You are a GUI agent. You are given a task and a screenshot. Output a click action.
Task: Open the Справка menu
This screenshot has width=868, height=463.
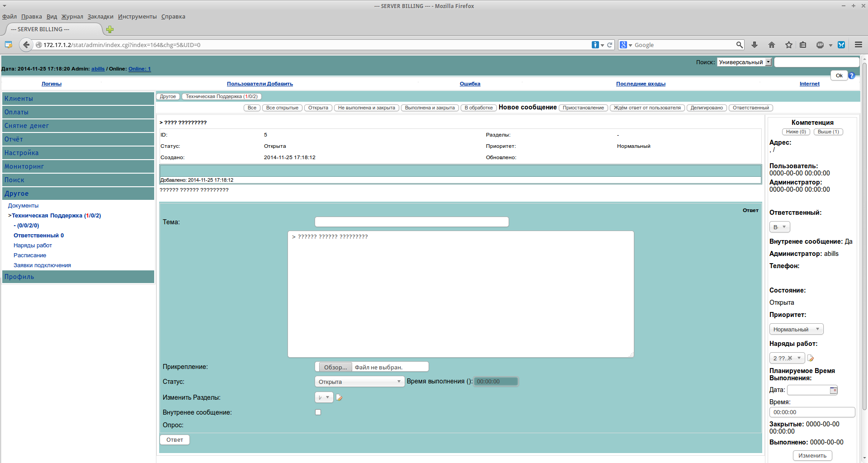[x=173, y=17]
